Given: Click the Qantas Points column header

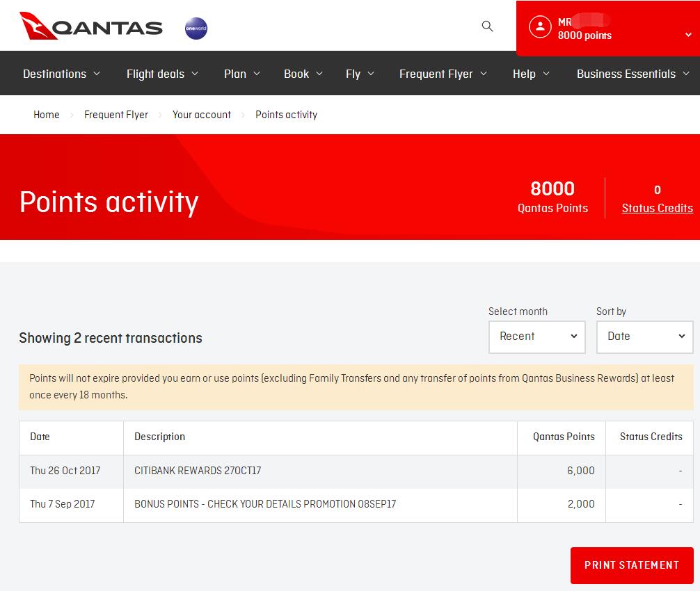Looking at the screenshot, I should tap(564, 437).
